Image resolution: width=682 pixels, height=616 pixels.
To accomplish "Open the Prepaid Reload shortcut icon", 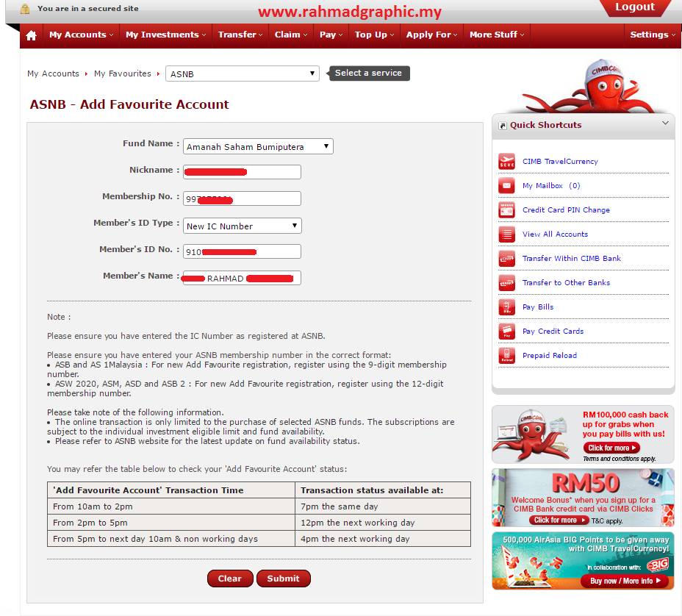I will click(x=506, y=356).
